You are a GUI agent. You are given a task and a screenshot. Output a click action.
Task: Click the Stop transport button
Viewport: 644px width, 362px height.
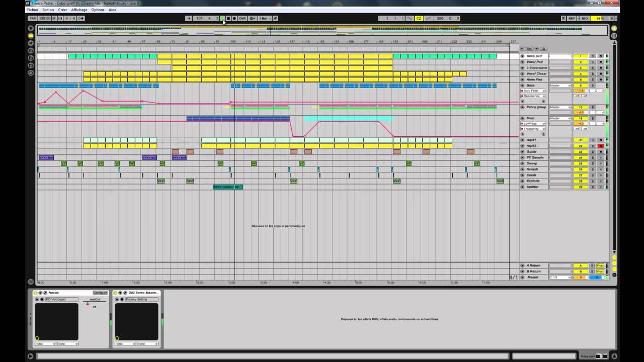[x=228, y=19]
